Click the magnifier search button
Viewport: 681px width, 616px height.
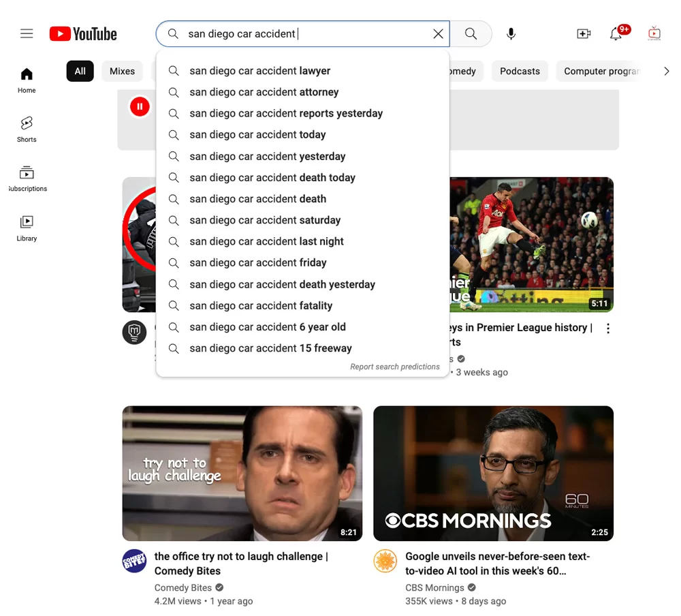pyautogui.click(x=471, y=34)
